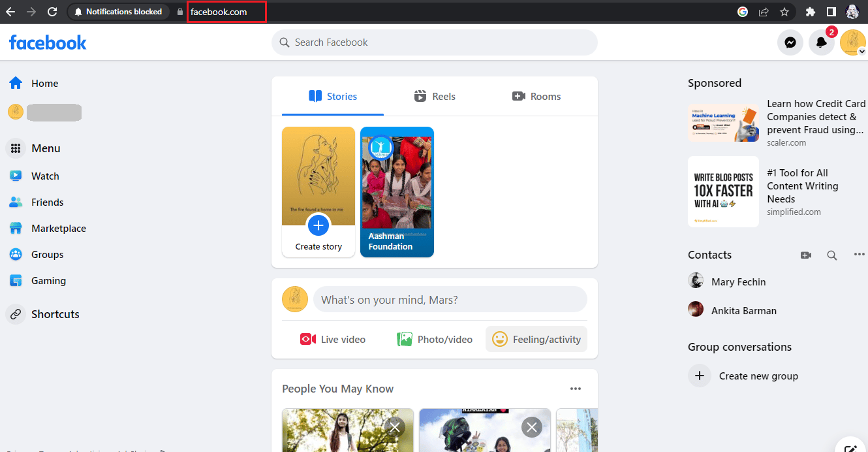
Task: Open your profile in the left sidebar
Action: point(44,112)
